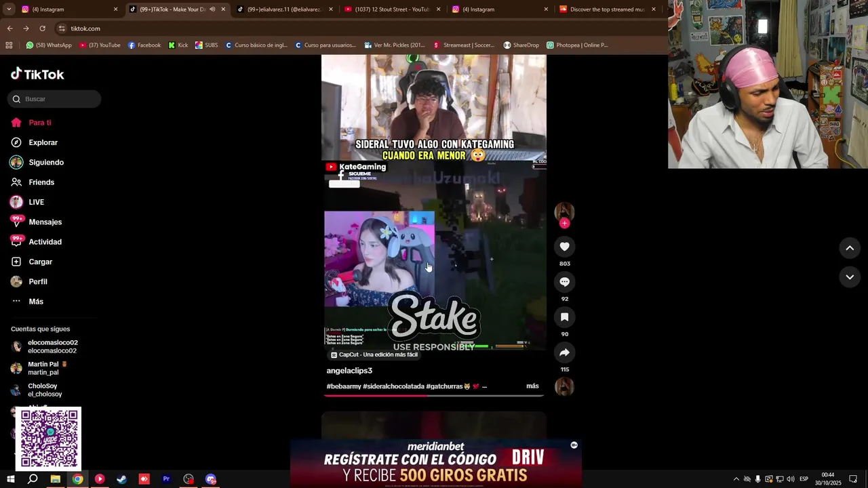
Task: Switch to the 12 Stout Street YouTube tab
Action: [x=392, y=9]
